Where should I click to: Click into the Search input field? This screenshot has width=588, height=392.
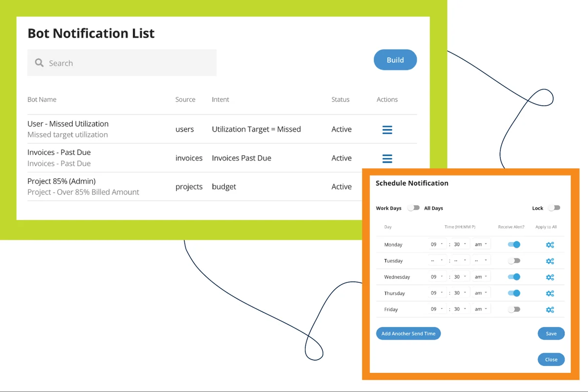pyautogui.click(x=127, y=63)
